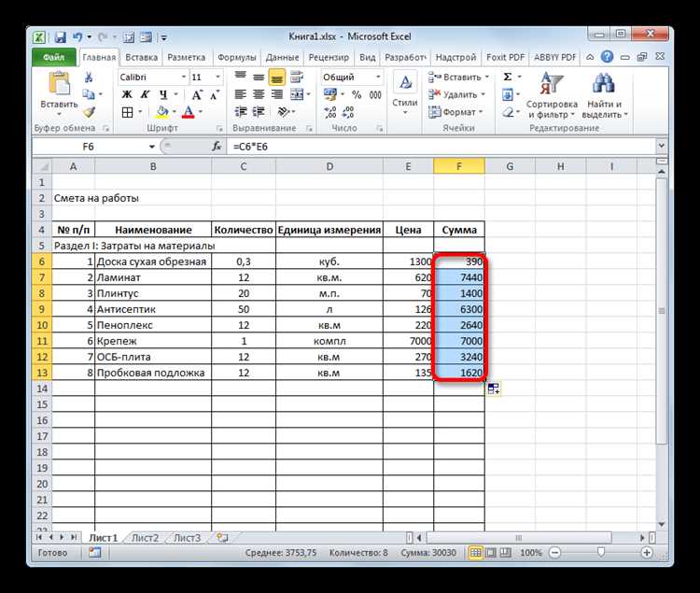700x593 pixels.
Task: Decrease font size with small A icon
Action: pyautogui.click(x=215, y=94)
